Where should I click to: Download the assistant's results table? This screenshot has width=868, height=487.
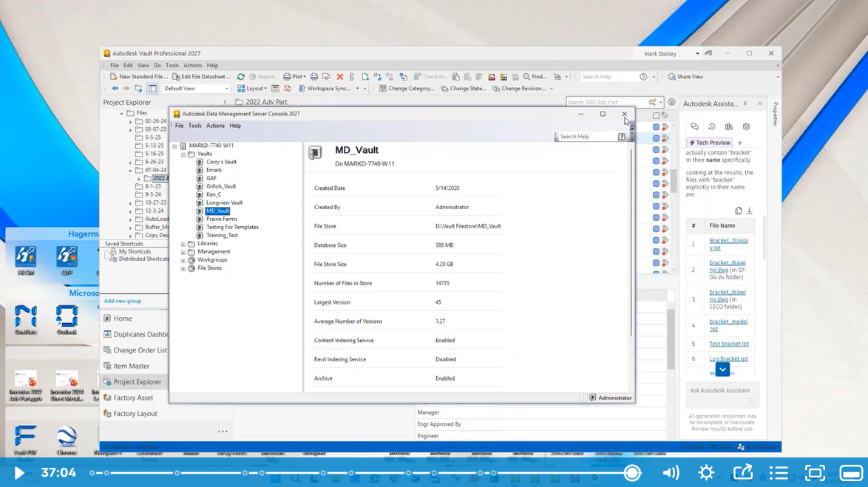750,211
